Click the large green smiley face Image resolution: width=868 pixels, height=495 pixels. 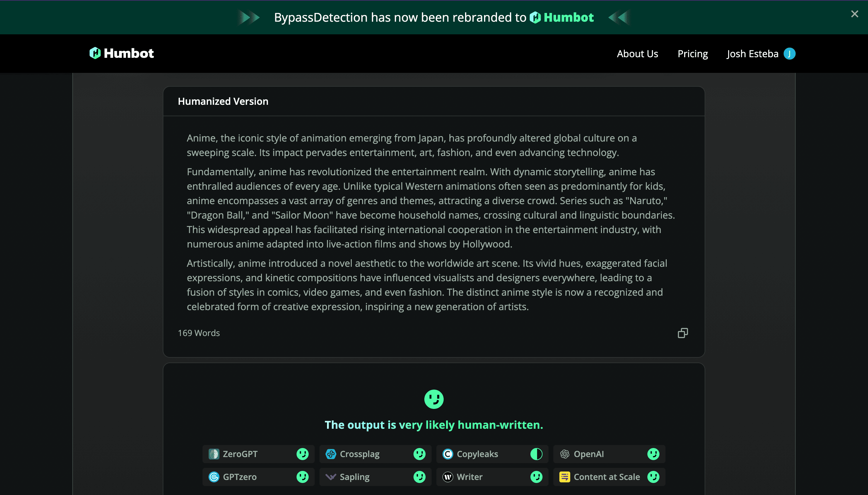(x=434, y=399)
